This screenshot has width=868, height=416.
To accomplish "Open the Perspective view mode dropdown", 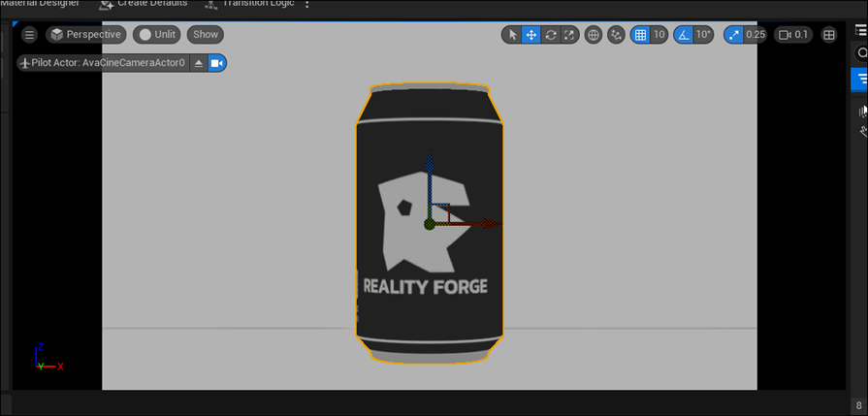I will 85,35.
